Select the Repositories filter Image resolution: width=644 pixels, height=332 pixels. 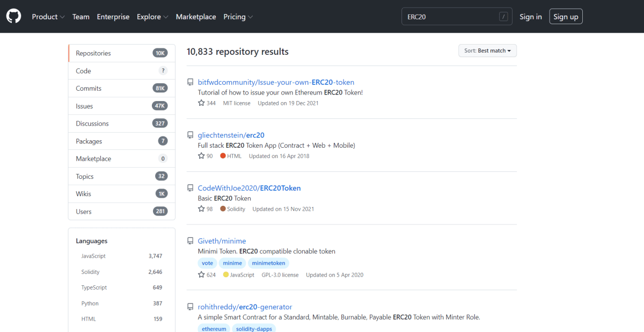(122, 53)
